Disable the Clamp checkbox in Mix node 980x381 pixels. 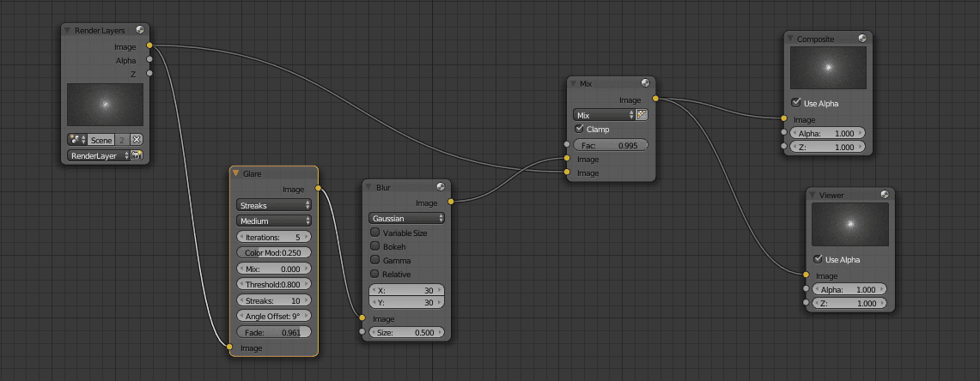pyautogui.click(x=578, y=130)
